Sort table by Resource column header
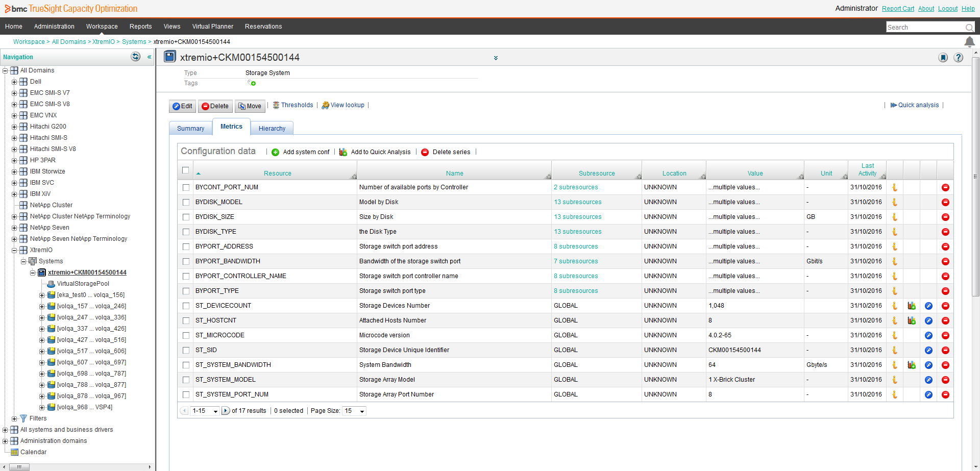Screen dimensions: 980x471 coord(277,173)
